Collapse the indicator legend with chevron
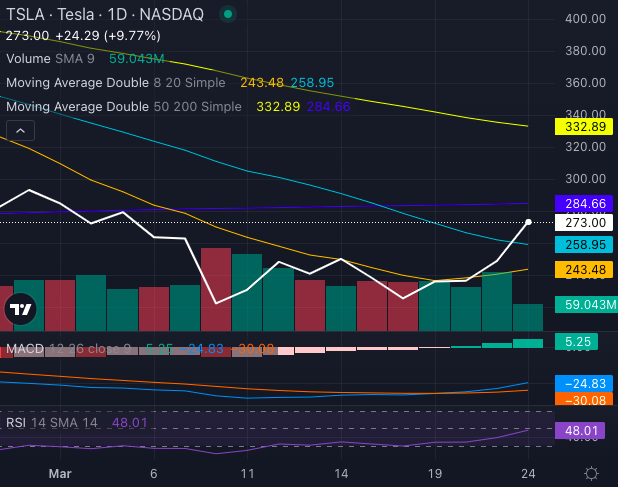 [21, 130]
